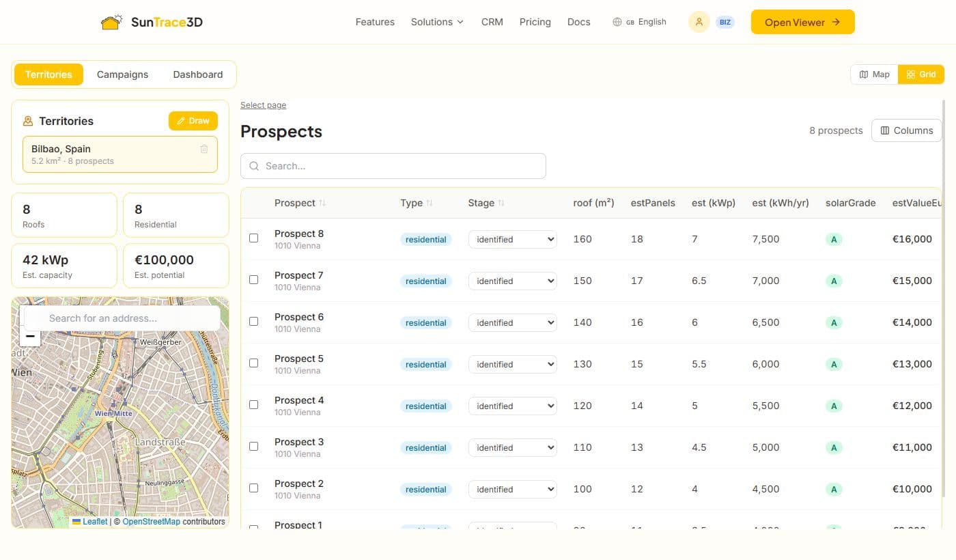Tick the checkbox for Prospect 7
This screenshot has width=956, height=560.
click(x=254, y=280)
